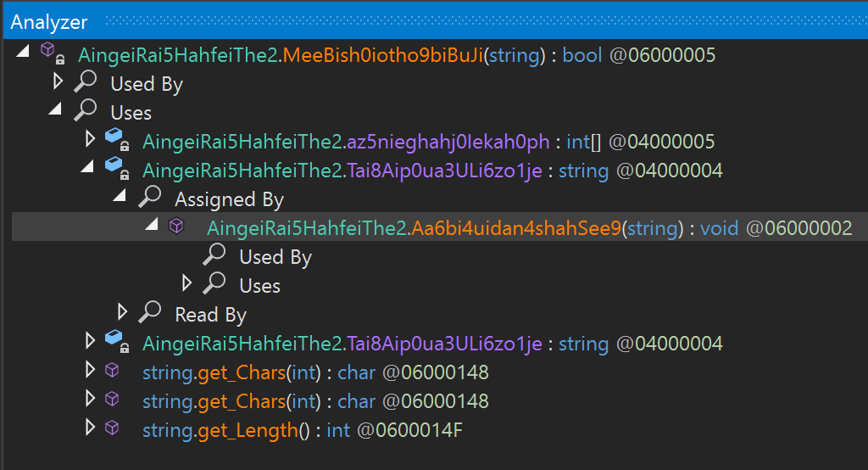Expand the top-level Used By node

point(57,82)
